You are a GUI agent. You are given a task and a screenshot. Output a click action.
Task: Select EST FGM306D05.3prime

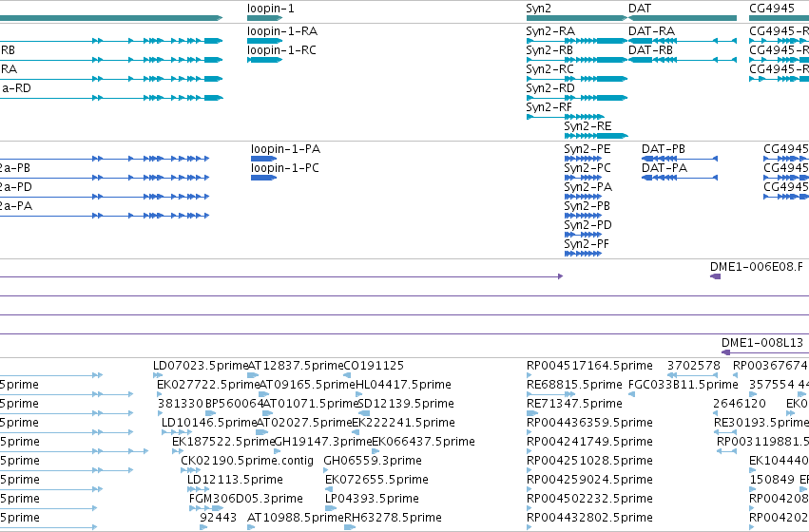pyautogui.click(x=206, y=508)
